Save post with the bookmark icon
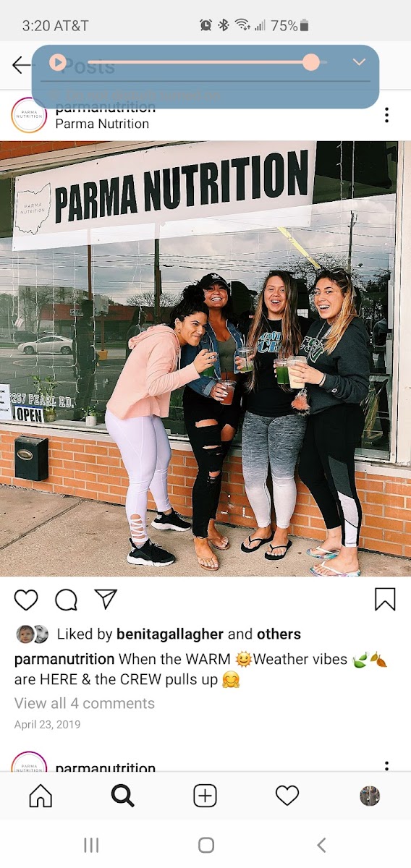The width and height of the screenshot is (411, 868). coord(385,599)
